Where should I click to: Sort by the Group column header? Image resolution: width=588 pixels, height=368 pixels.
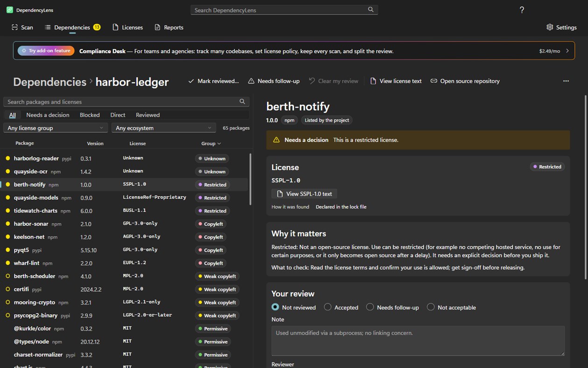(x=211, y=144)
